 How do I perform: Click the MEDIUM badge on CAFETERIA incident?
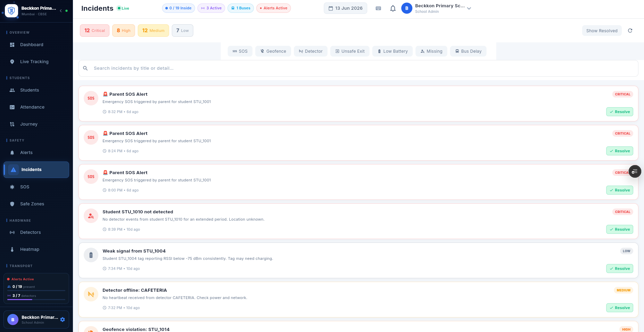tap(624, 290)
